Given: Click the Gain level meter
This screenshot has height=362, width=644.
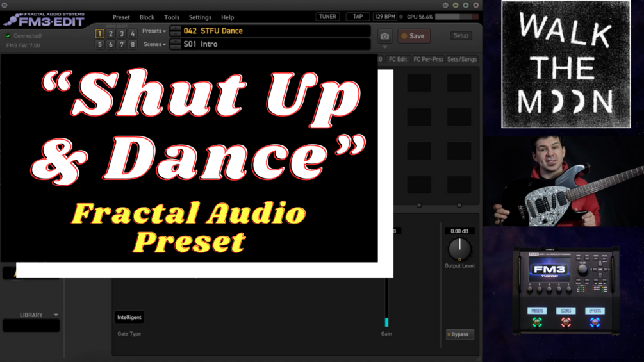Looking at the screenshot, I should [386, 302].
